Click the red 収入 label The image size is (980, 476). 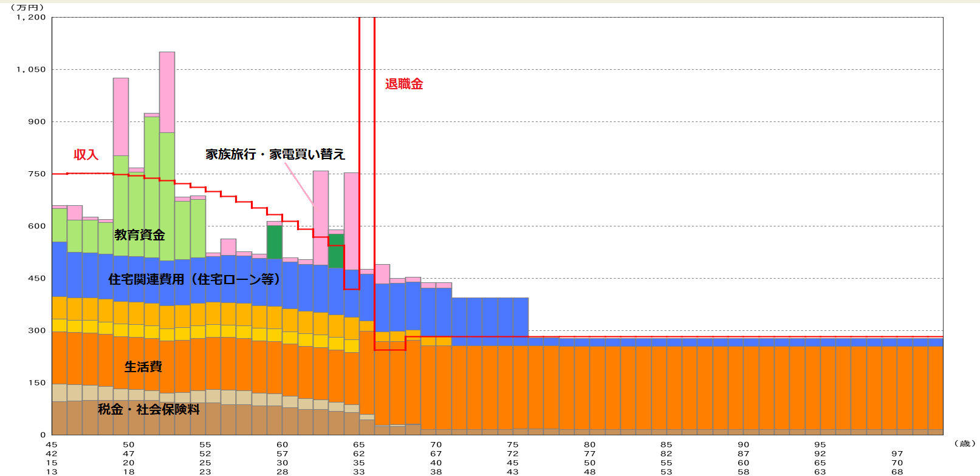tap(86, 155)
